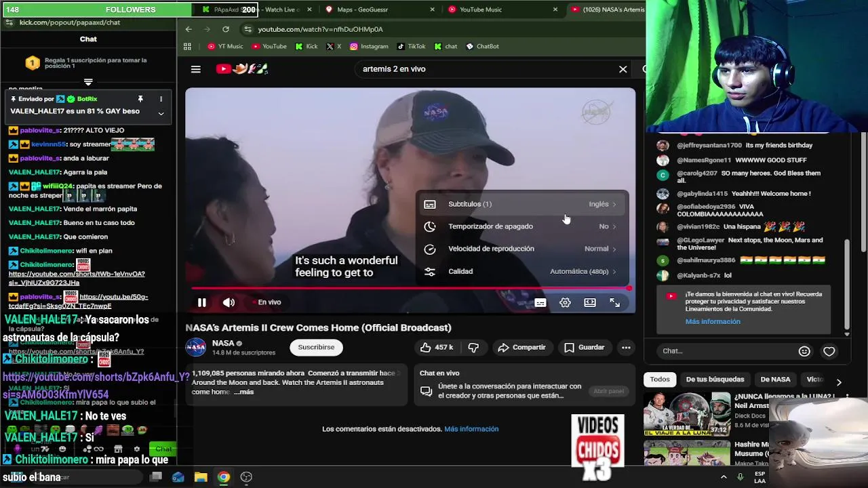868x488 pixels.
Task: Select the 'Todos' suggestion chip
Action: click(660, 380)
